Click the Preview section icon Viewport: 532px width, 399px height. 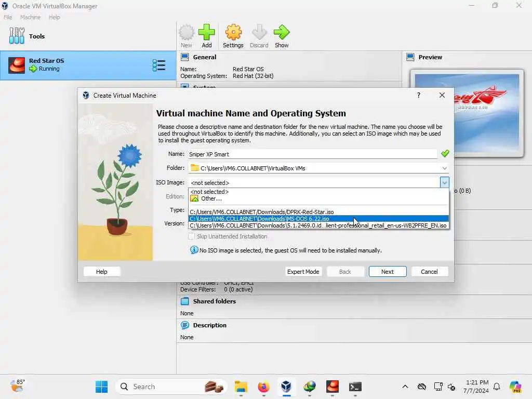410,57
